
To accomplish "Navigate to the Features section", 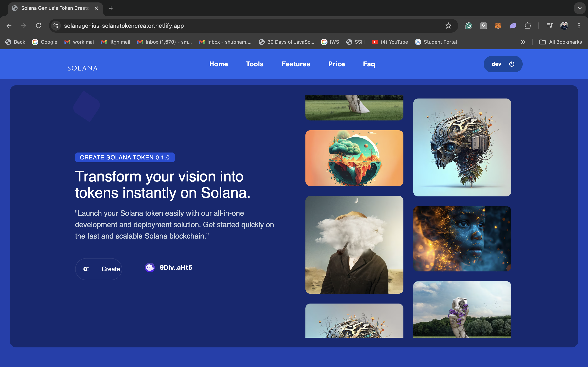I will (x=296, y=64).
